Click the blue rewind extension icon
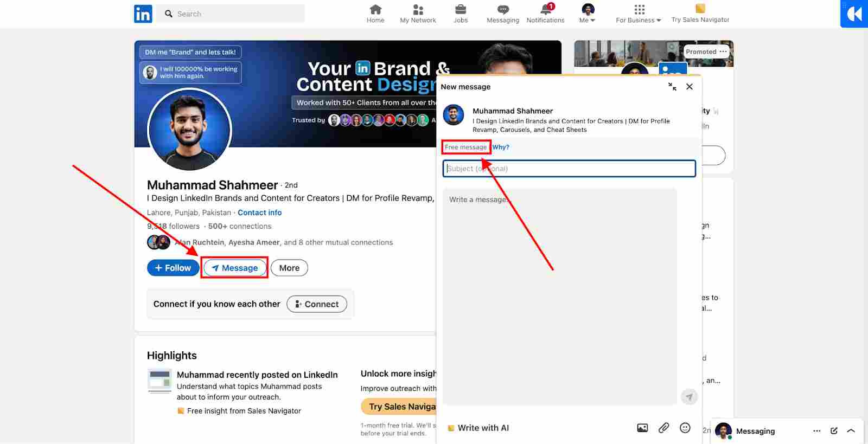The image size is (868, 444). coord(854,14)
